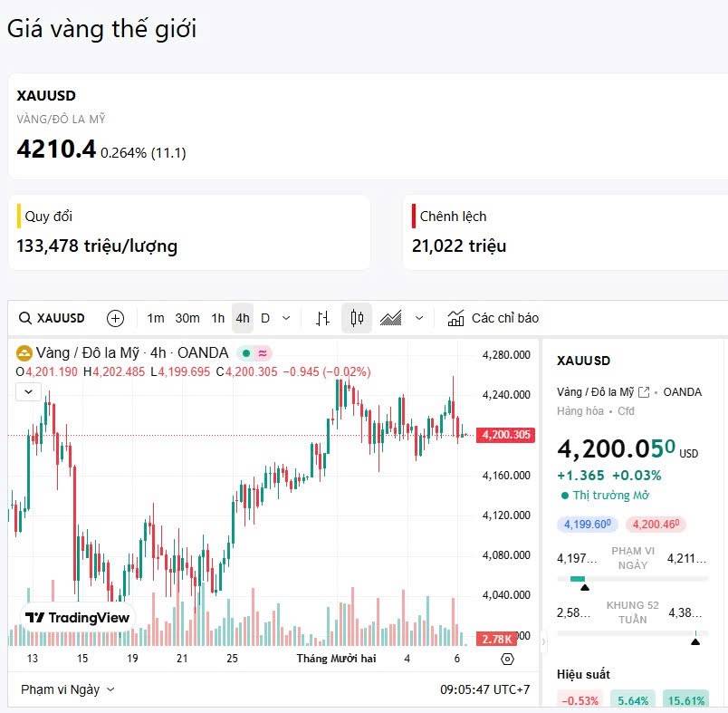Click the Thị trường Mở status indicator

[x=605, y=495]
